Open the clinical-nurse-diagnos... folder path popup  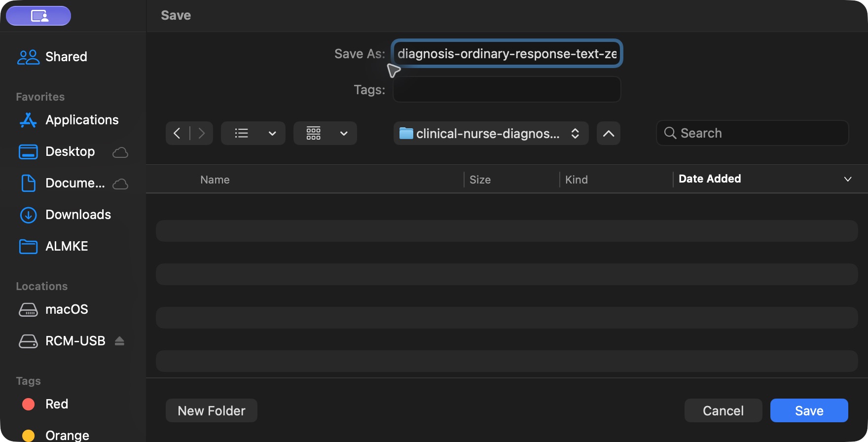491,133
